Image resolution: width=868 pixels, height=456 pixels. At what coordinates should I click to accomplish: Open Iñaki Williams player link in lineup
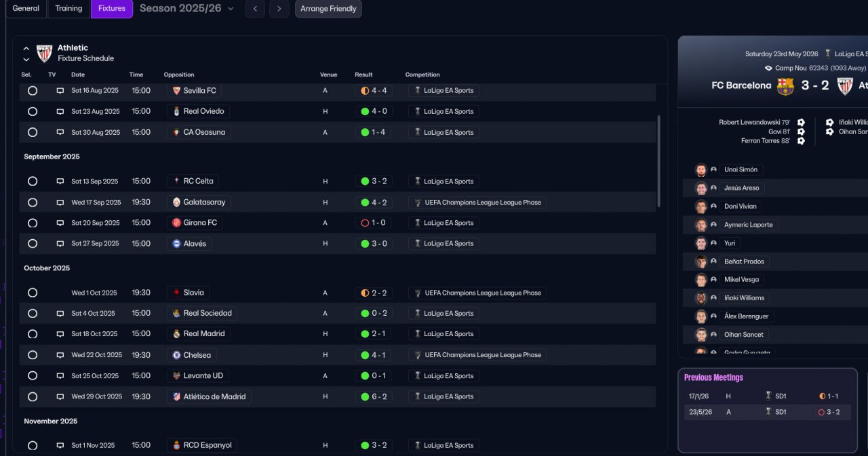(744, 297)
